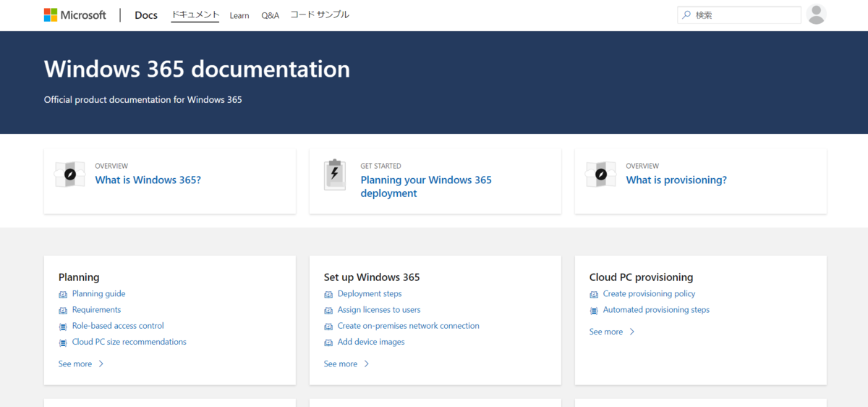The width and height of the screenshot is (868, 407).
Task: Open the Planning guide link
Action: (x=98, y=294)
